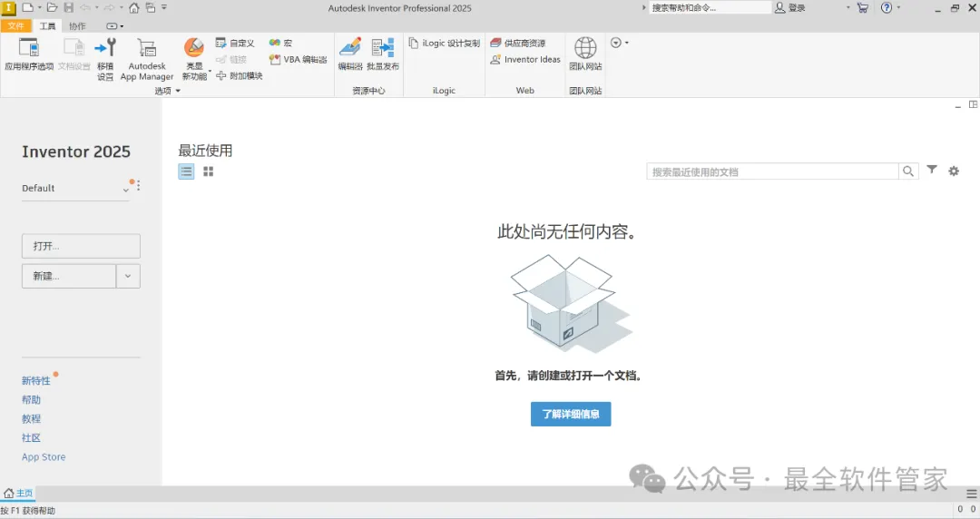The width and height of the screenshot is (980, 519).
Task: Click the blue help question mark icon
Action: click(887, 7)
